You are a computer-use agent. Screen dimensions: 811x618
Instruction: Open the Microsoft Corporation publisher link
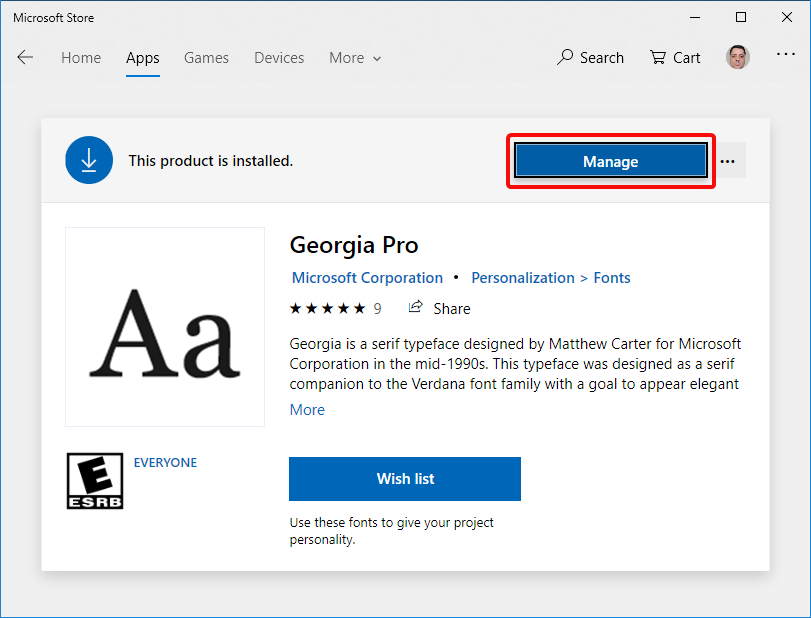pyautogui.click(x=367, y=278)
